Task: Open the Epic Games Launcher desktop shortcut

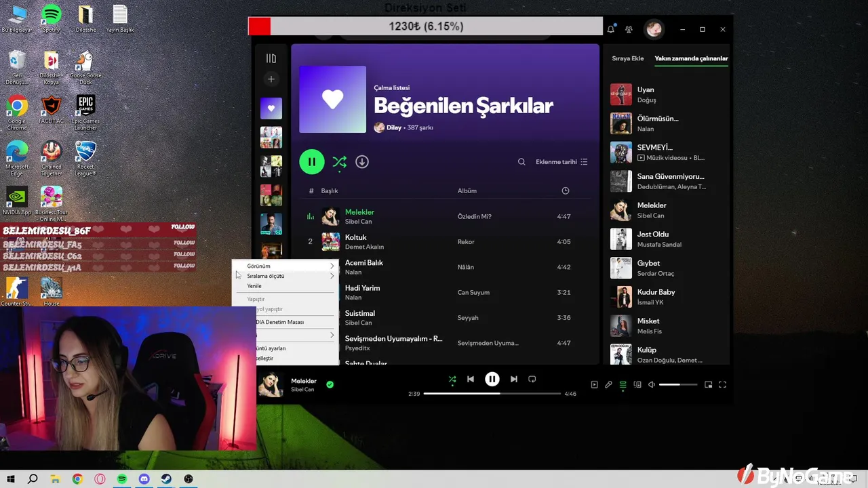Action: (85, 113)
